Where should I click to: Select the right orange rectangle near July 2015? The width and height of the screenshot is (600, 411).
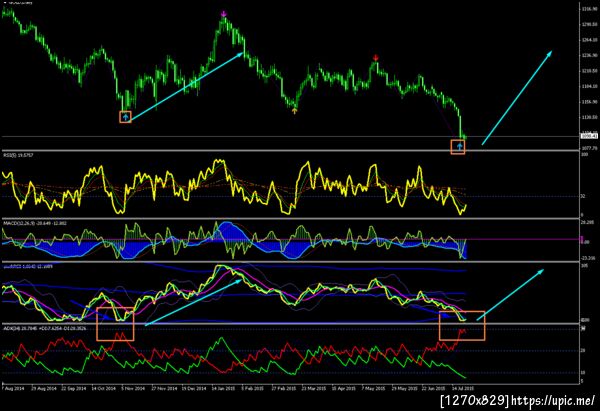tap(462, 325)
